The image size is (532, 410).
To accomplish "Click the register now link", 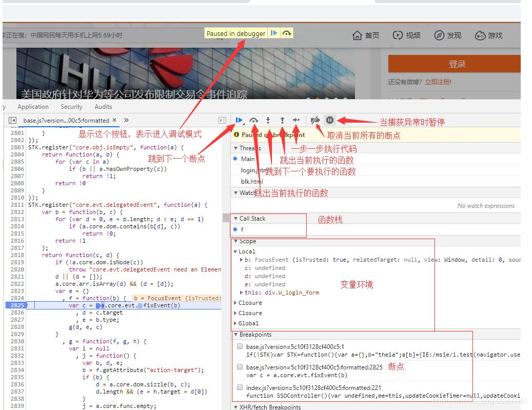I will (x=438, y=82).
